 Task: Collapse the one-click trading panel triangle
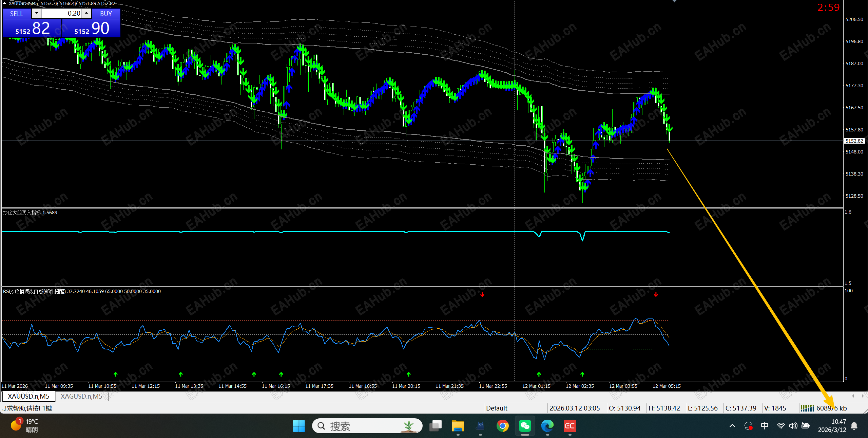(x=4, y=3)
